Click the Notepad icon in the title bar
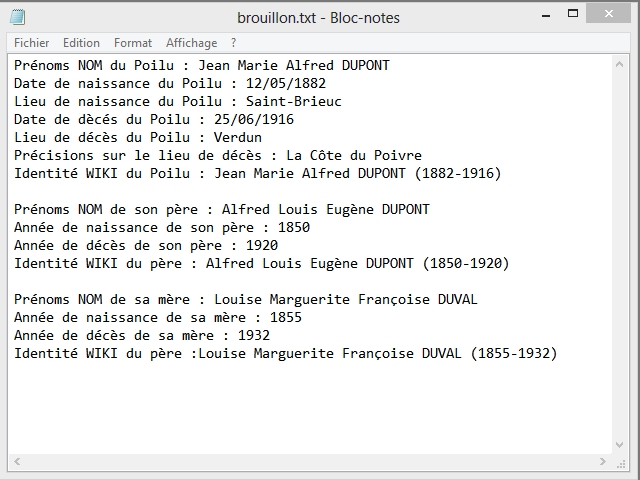This screenshot has width=640, height=480. pos(18,17)
